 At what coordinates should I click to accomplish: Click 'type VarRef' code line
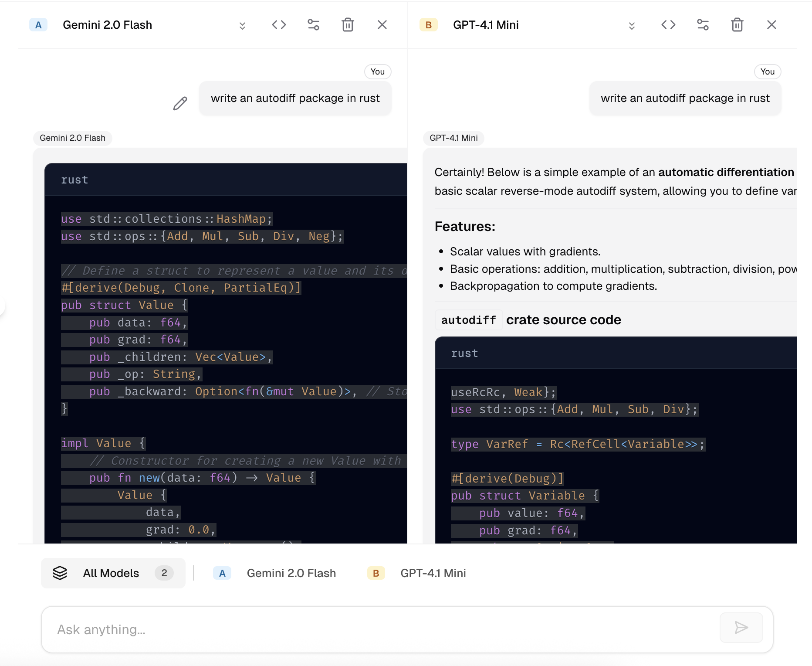coord(578,444)
